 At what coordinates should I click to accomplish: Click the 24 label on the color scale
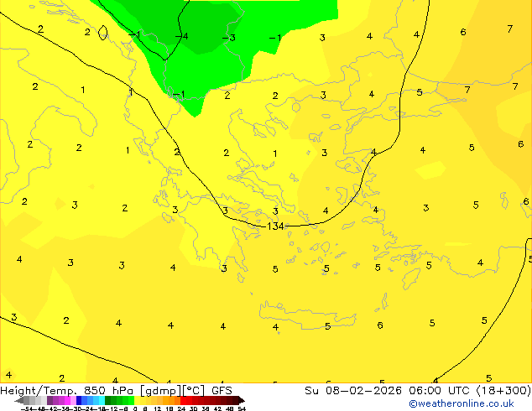click(181, 409)
